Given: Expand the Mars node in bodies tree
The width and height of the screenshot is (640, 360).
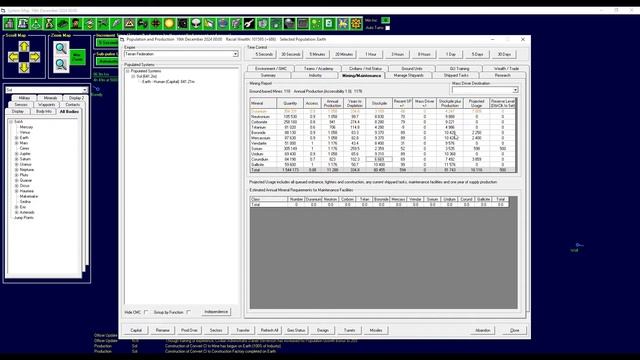Looking at the screenshot, I should (x=16, y=143).
